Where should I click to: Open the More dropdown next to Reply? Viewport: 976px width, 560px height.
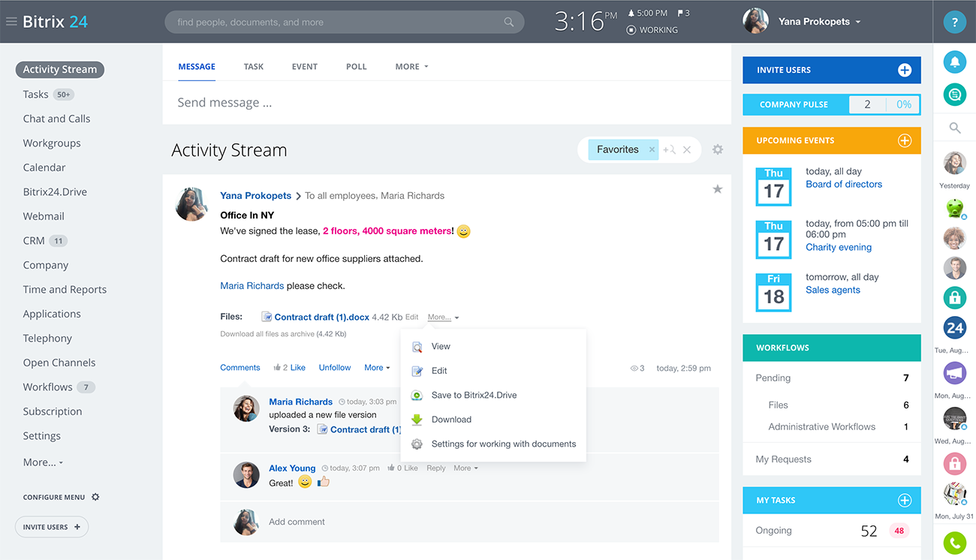click(x=465, y=467)
